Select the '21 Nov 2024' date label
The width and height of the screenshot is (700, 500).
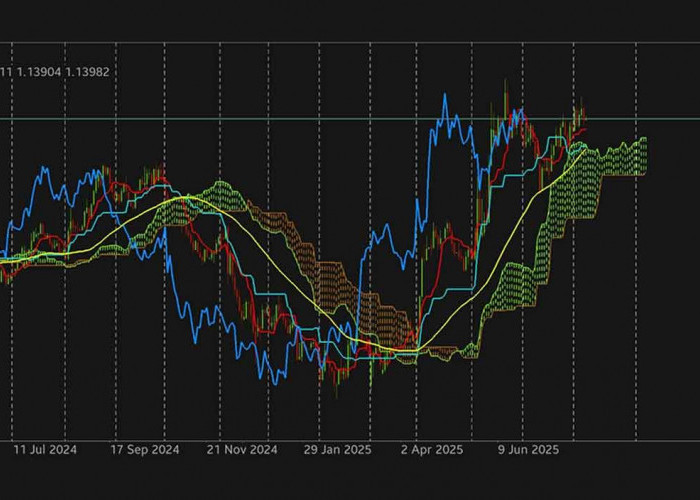tap(242, 450)
